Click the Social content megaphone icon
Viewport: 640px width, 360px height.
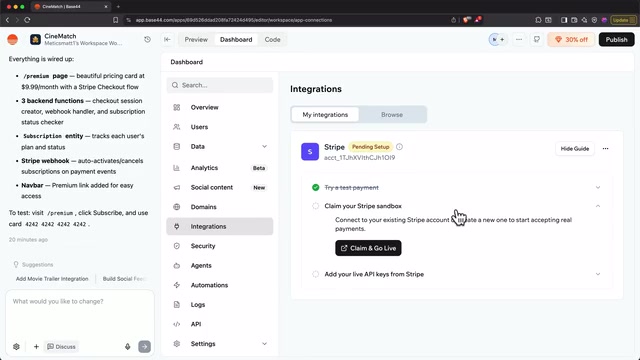(177, 187)
